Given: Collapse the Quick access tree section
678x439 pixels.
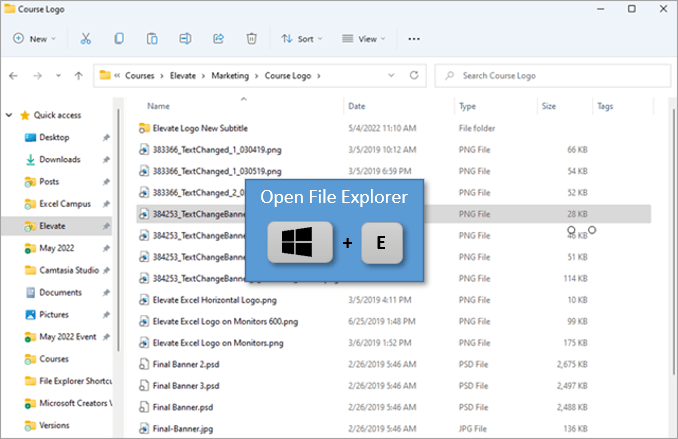Looking at the screenshot, I should (x=10, y=114).
